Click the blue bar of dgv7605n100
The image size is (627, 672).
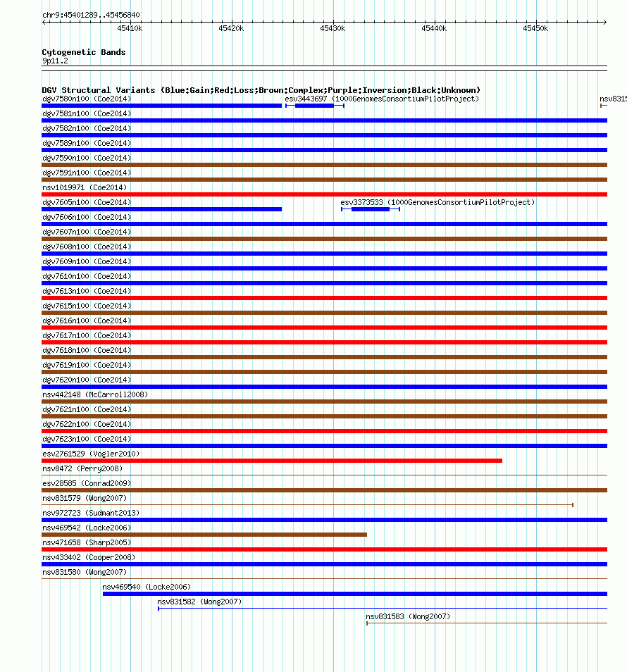click(x=161, y=209)
